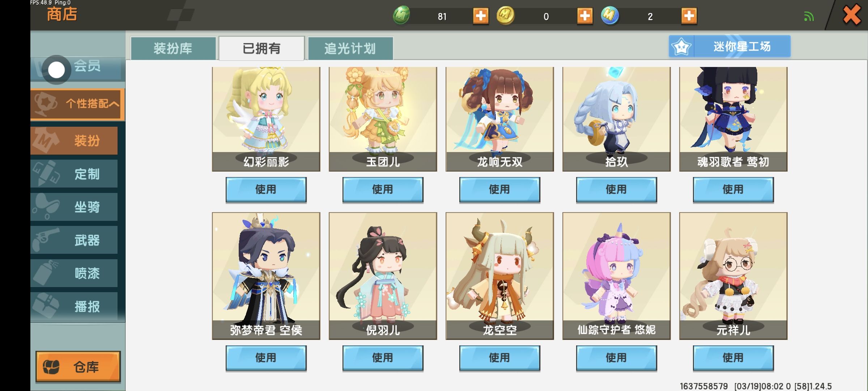Add more green mini beans currency
Screen dimensions: 868x391
481,16
